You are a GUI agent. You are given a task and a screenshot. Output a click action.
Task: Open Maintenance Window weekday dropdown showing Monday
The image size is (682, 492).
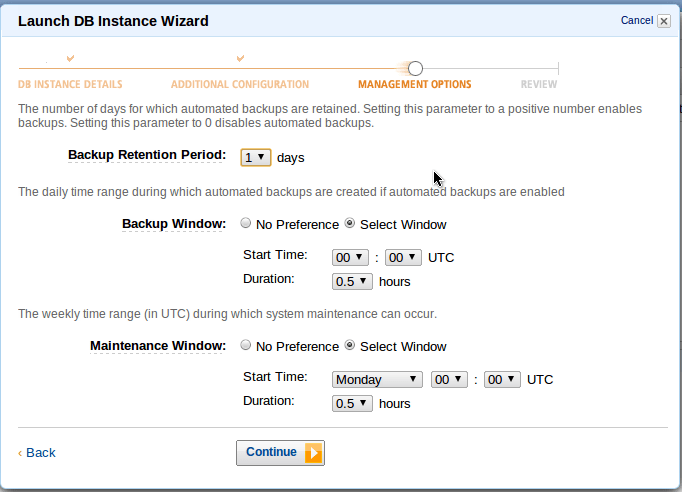[x=377, y=379]
